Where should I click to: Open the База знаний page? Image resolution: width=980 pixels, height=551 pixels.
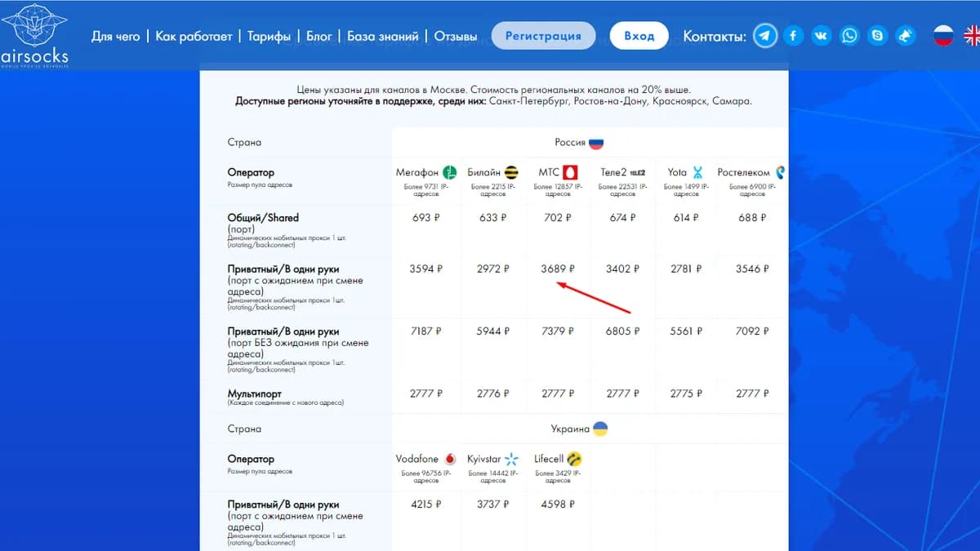coord(383,37)
